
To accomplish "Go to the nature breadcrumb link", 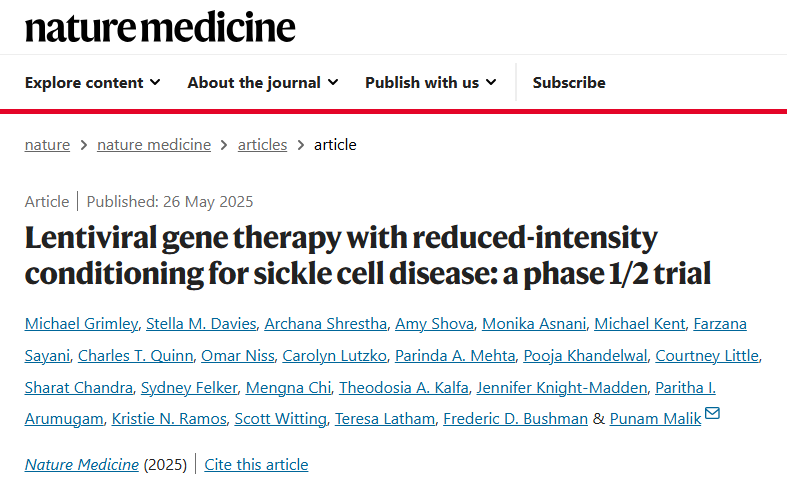I will tap(47, 145).
